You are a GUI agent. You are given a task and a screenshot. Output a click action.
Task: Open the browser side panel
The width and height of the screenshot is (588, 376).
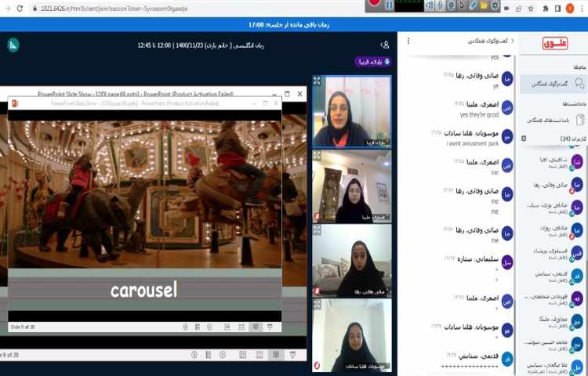557,9
